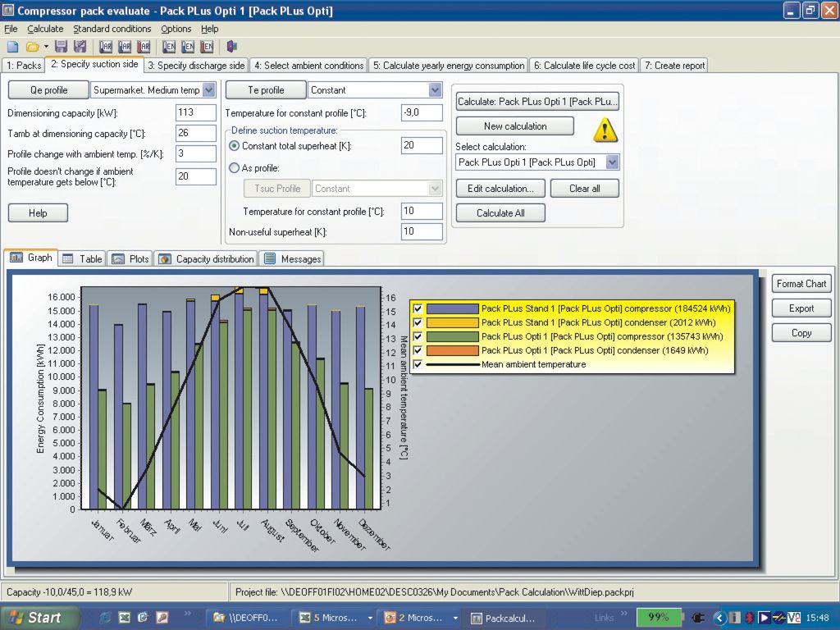
Task: Click the blue Pack PLus Stand compressor swatch
Action: 452,308
